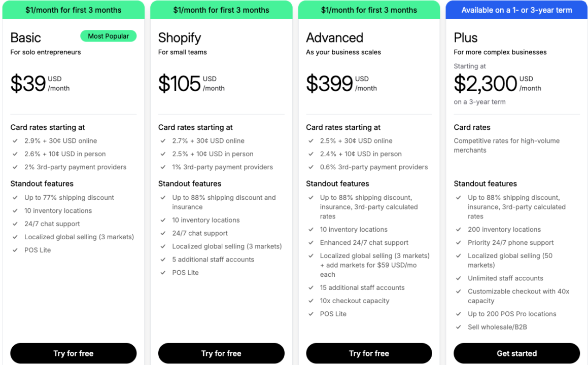Select the "Advanced" plan heading
This screenshot has height=365, width=588.
tap(334, 38)
